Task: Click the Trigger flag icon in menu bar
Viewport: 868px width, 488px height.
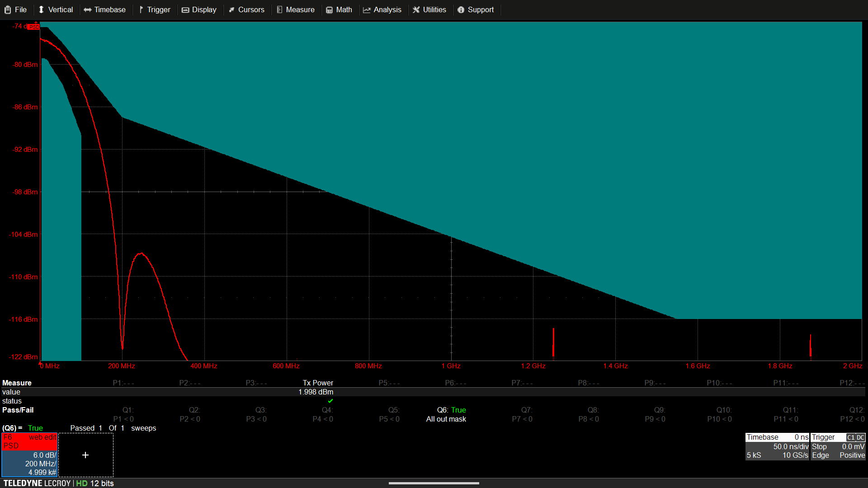Action: [141, 9]
